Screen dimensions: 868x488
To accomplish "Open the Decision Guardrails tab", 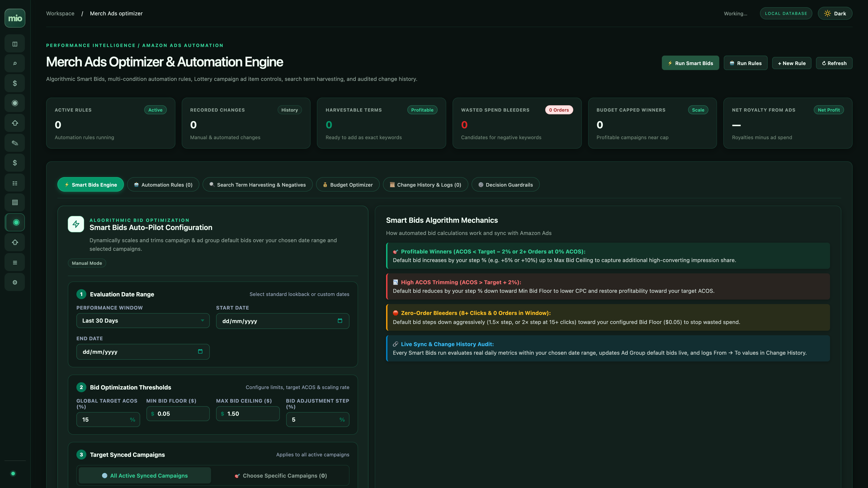I will (x=505, y=185).
